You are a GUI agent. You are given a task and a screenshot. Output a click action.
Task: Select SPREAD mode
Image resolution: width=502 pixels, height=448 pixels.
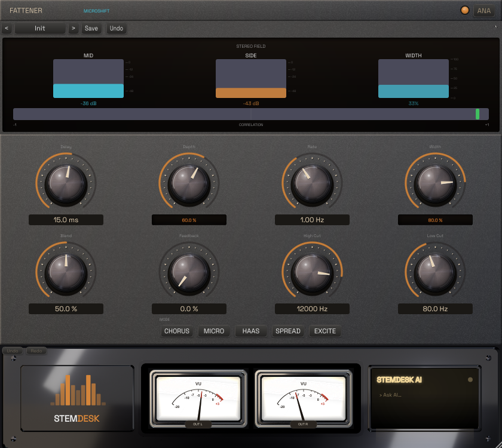pyautogui.click(x=288, y=331)
